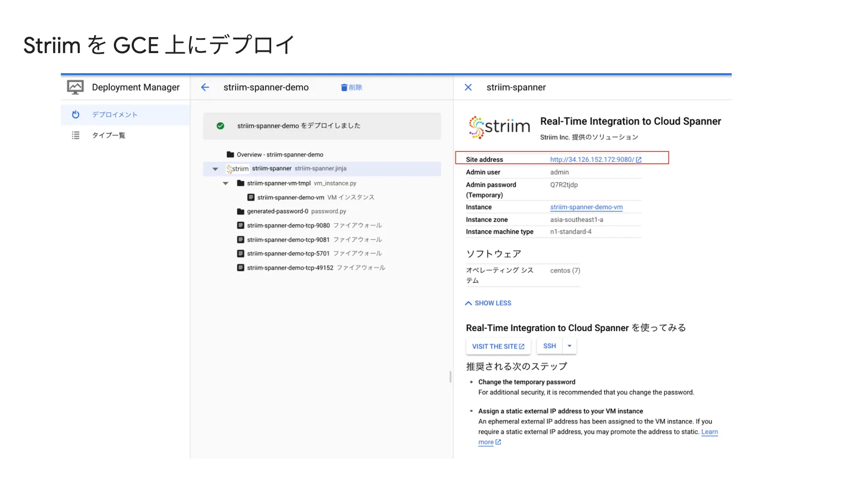Select striim-spanner-demo-tcp-9081 firewall row

pyautogui.click(x=322, y=239)
